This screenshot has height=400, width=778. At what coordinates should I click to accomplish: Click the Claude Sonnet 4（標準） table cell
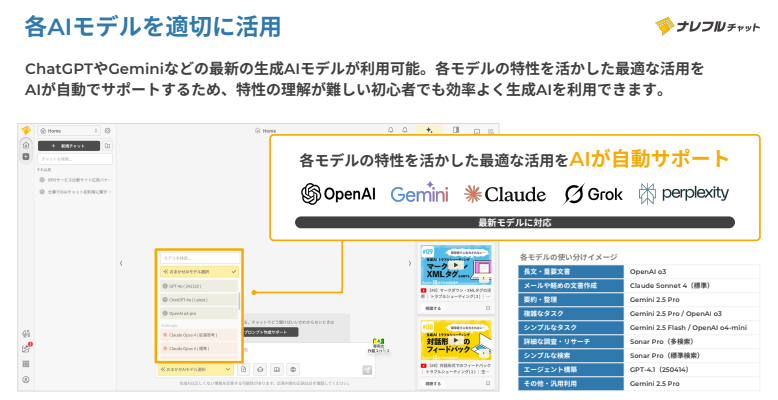pos(692,285)
